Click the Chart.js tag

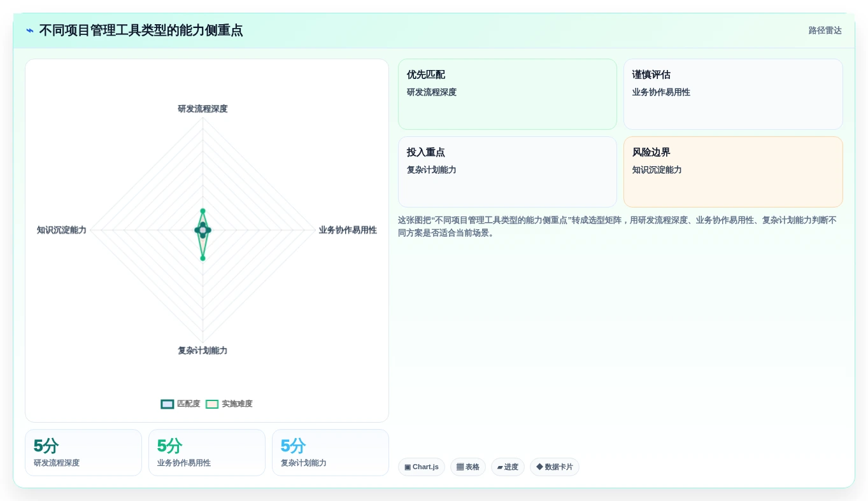(422, 467)
